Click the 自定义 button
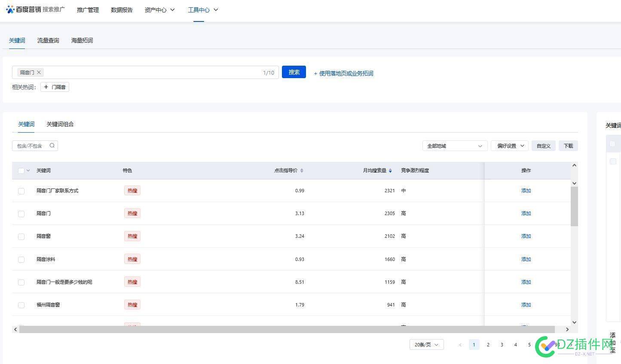The image size is (621, 364). 544,146
